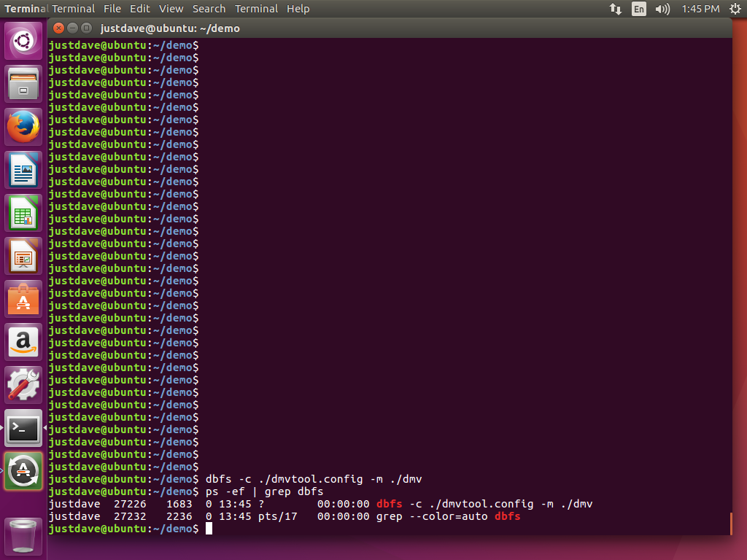Image resolution: width=747 pixels, height=560 pixels.
Task: Launch LibreOffice Impress presentation app
Action: pyautogui.click(x=23, y=256)
